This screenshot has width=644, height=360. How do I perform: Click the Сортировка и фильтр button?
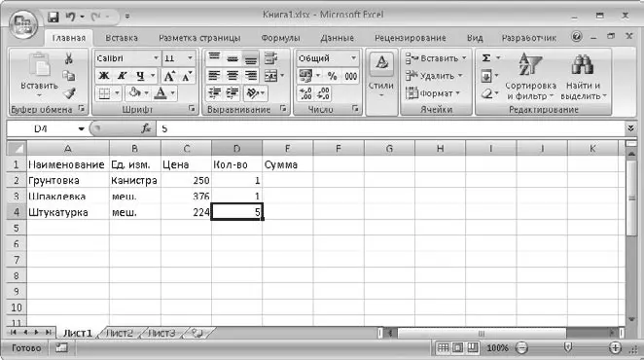530,77
